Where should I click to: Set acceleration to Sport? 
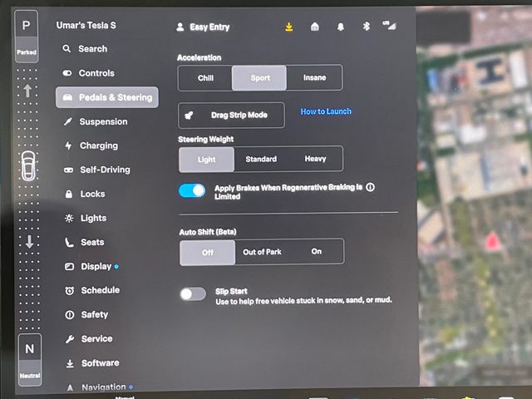click(259, 78)
